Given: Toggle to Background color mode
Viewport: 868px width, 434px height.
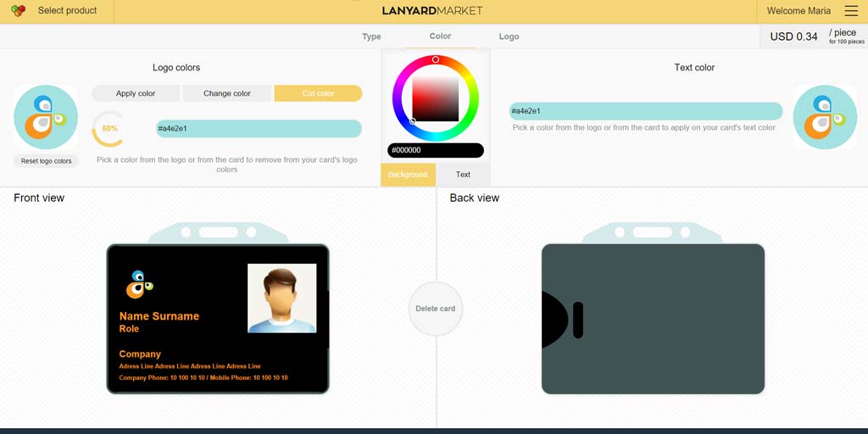Looking at the screenshot, I should tap(408, 175).
